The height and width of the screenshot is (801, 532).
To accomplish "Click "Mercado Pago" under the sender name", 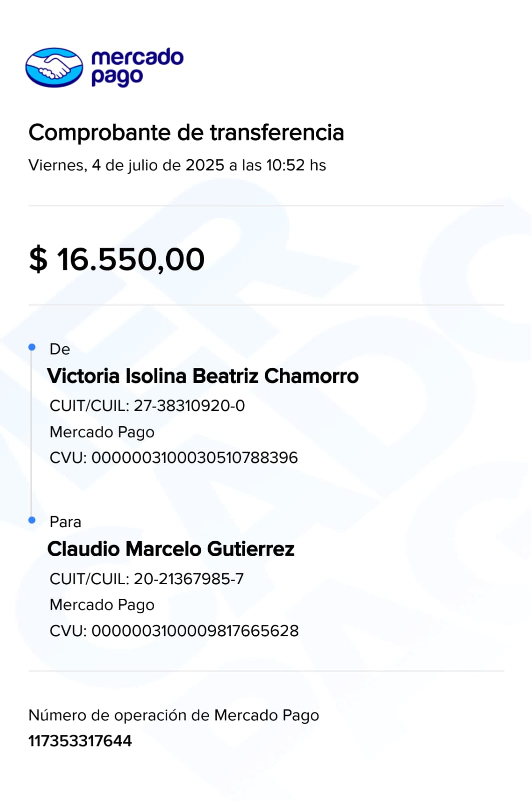I will (x=102, y=432).
